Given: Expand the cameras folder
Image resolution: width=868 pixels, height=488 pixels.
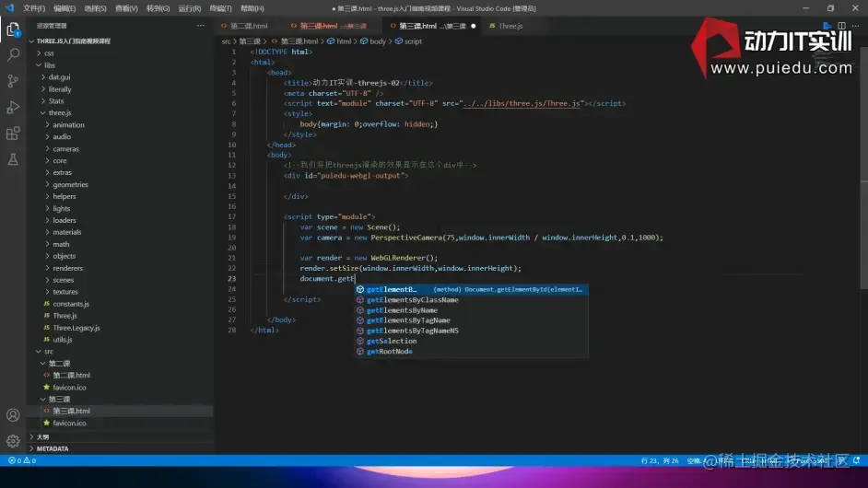Looking at the screenshot, I should [x=65, y=149].
